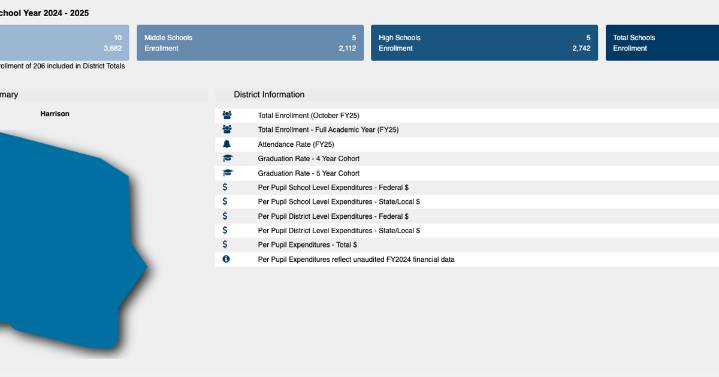
Task: Open the Total Schools enrollment card
Action: (x=662, y=43)
